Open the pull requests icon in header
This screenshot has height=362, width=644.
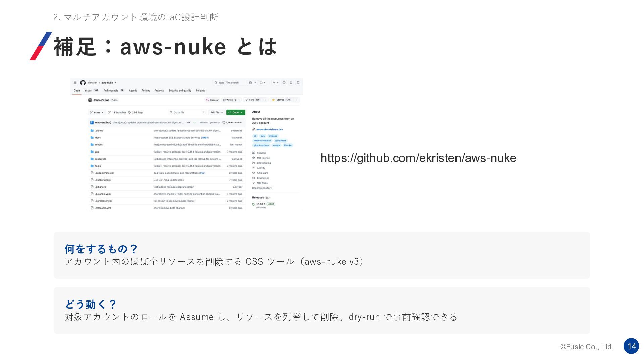point(291,83)
